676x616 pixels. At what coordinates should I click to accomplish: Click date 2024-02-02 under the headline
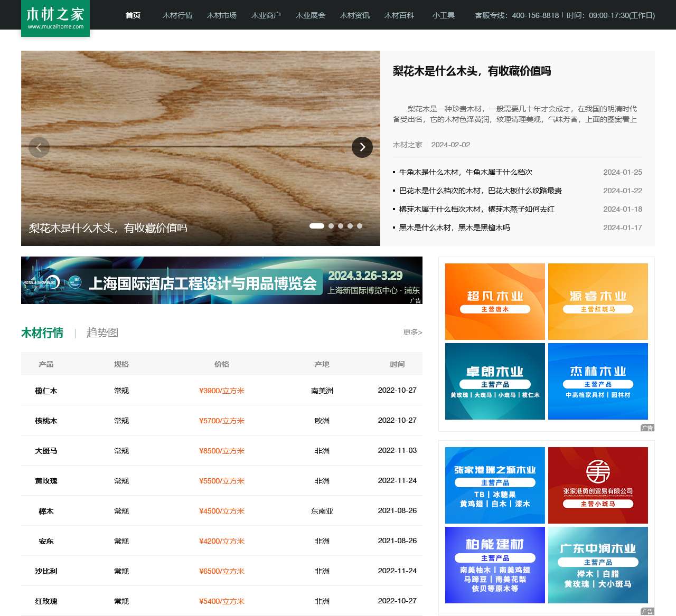(450, 145)
